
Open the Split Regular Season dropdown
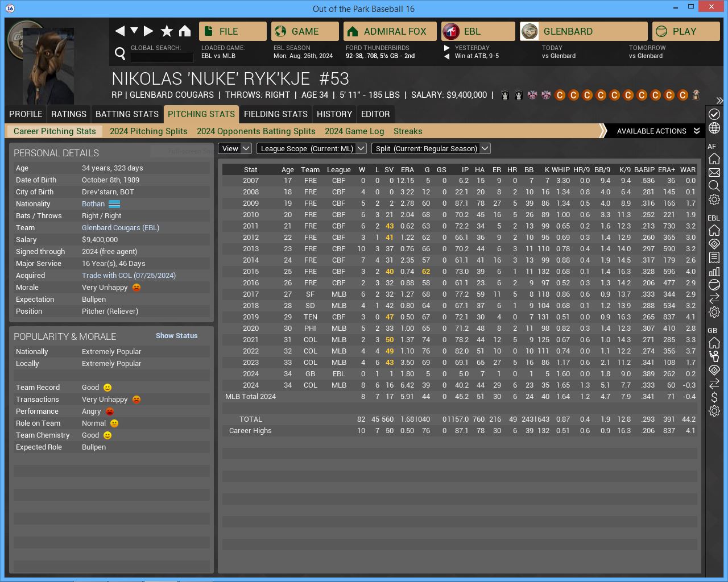tap(431, 148)
